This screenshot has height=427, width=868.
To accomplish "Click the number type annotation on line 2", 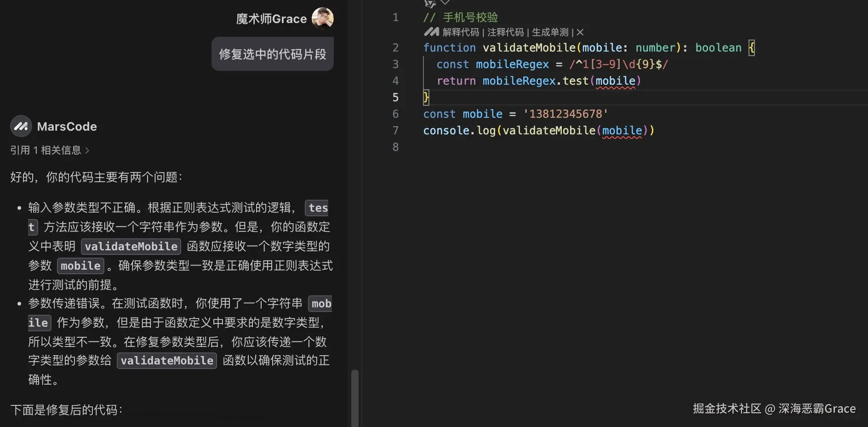I will (x=655, y=47).
